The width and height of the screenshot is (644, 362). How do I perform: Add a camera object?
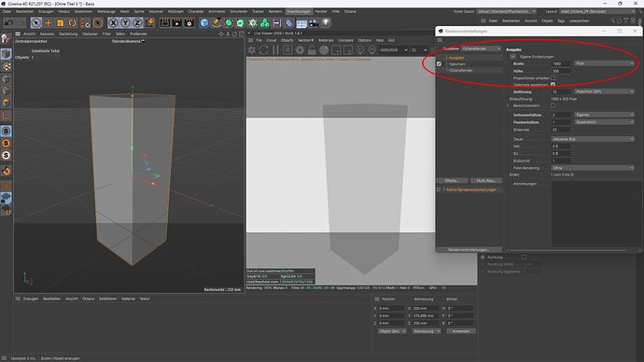click(x=314, y=23)
